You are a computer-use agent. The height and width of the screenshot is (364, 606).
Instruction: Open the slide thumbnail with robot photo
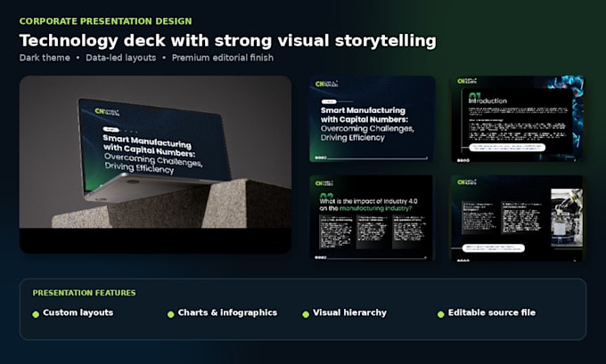(518, 218)
